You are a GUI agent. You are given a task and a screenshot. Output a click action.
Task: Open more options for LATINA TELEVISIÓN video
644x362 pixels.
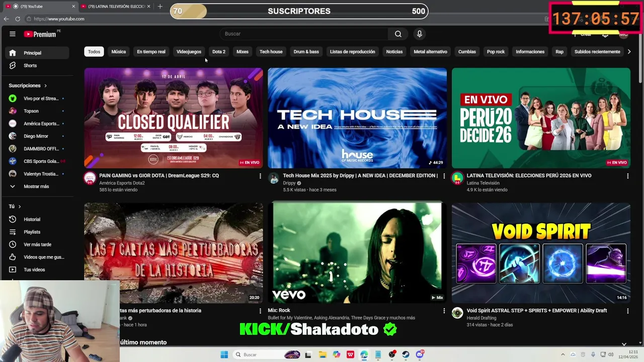click(627, 176)
